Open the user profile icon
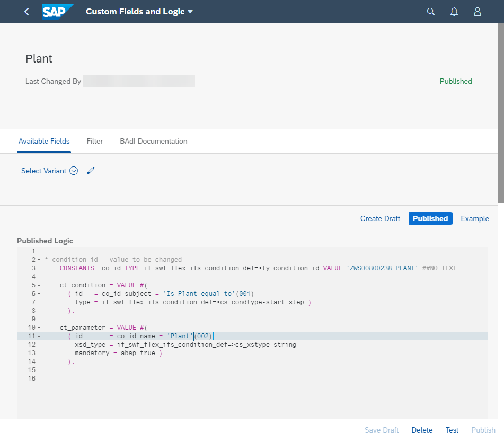 tap(477, 11)
